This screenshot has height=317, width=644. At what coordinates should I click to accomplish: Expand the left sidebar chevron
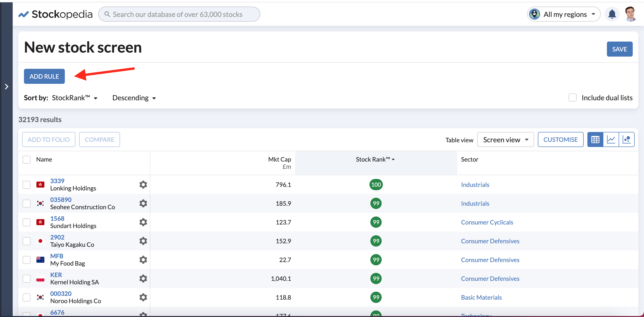7,86
